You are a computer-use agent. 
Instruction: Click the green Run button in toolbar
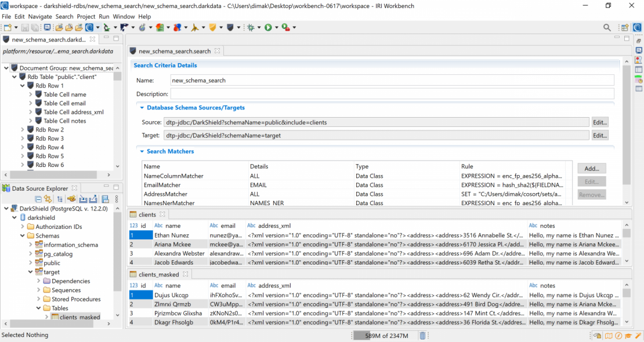(268, 27)
